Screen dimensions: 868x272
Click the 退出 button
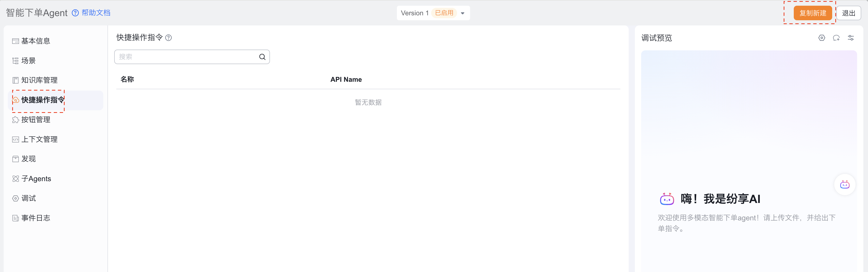(x=848, y=13)
